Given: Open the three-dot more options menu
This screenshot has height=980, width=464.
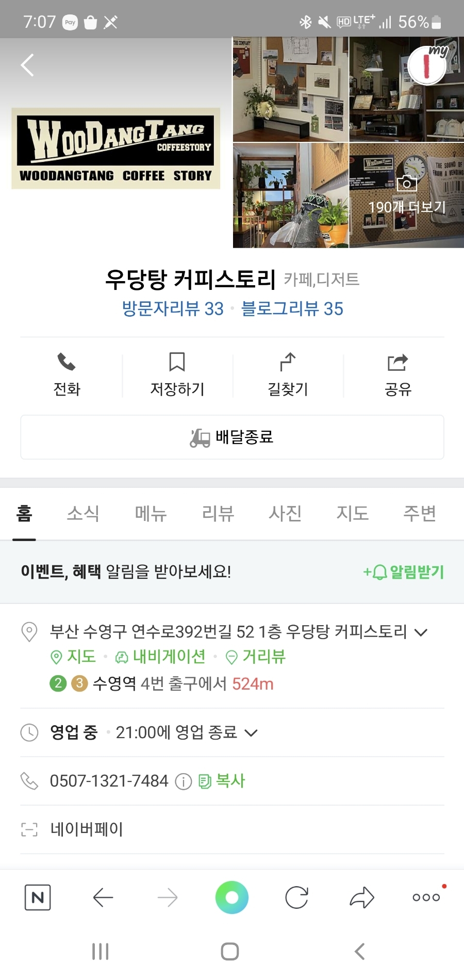Looking at the screenshot, I should (426, 897).
